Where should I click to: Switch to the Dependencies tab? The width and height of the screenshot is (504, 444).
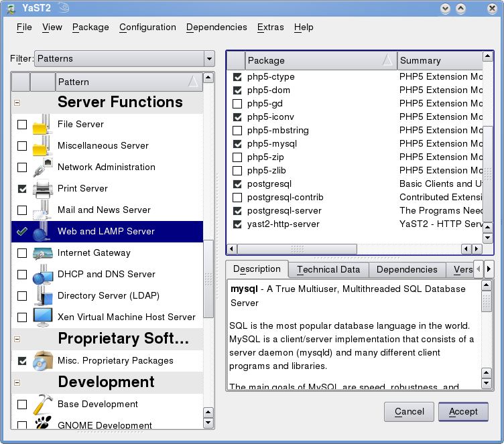[407, 270]
